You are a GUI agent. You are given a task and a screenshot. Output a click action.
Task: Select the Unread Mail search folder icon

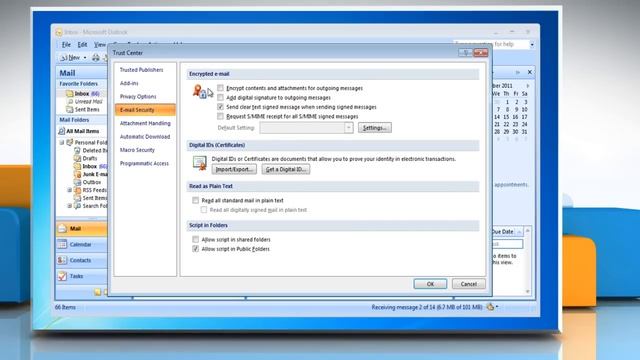(70, 102)
